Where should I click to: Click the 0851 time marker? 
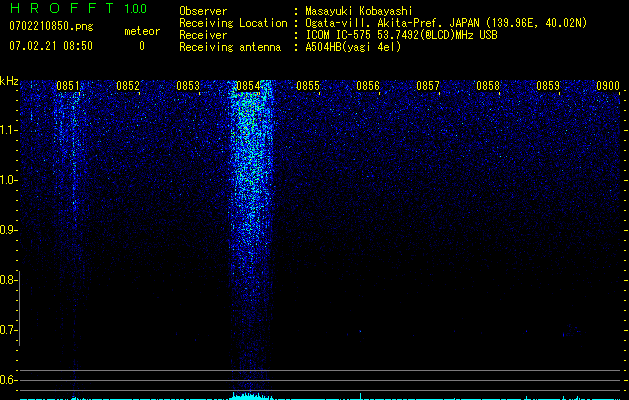click(x=67, y=86)
